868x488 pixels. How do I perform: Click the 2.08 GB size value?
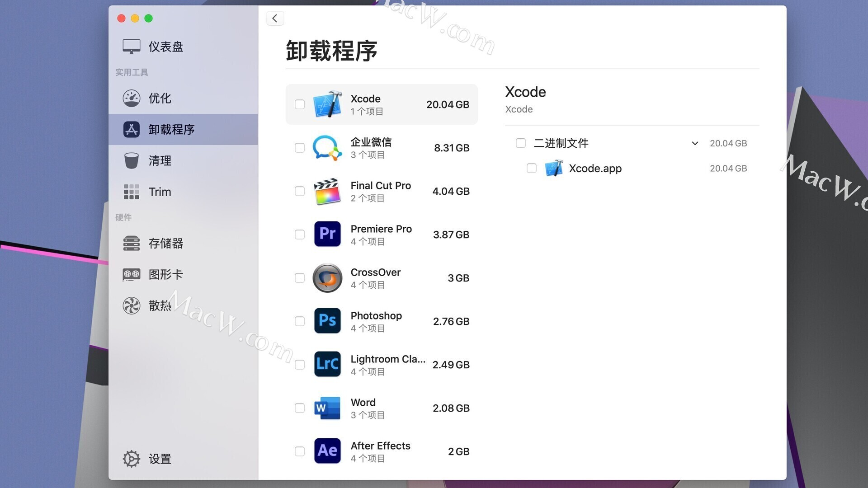tap(451, 408)
